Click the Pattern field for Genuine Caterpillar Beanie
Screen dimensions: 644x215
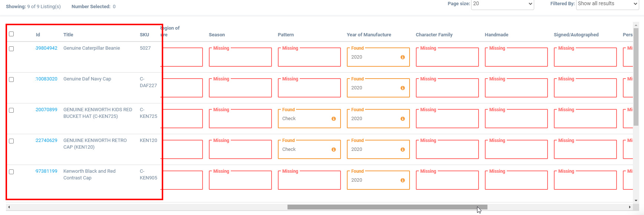pos(309,57)
